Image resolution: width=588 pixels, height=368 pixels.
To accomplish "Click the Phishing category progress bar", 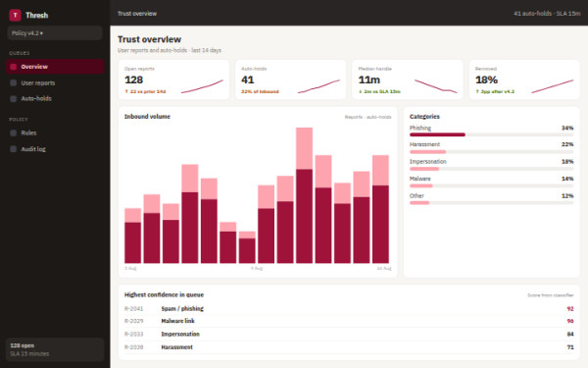I will click(492, 134).
